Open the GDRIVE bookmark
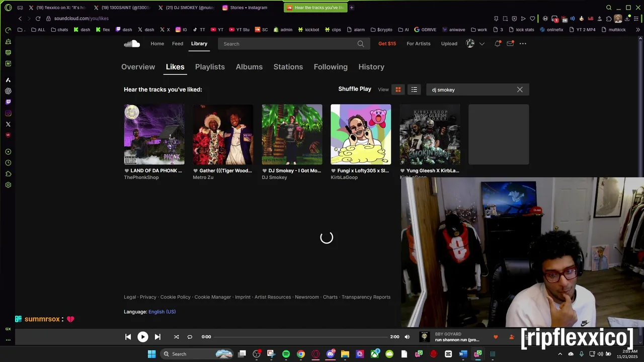Viewport: 644px width, 362px height. pyautogui.click(x=425, y=30)
